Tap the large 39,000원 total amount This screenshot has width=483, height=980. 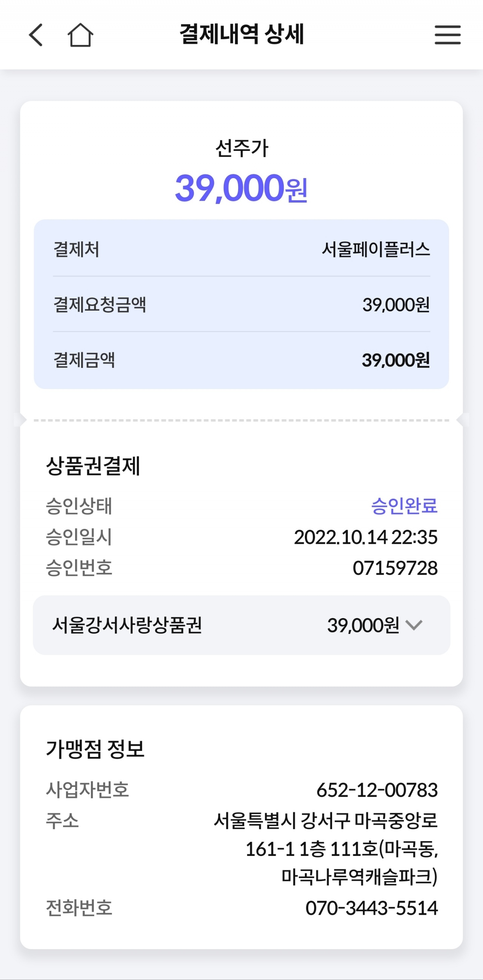241,188
